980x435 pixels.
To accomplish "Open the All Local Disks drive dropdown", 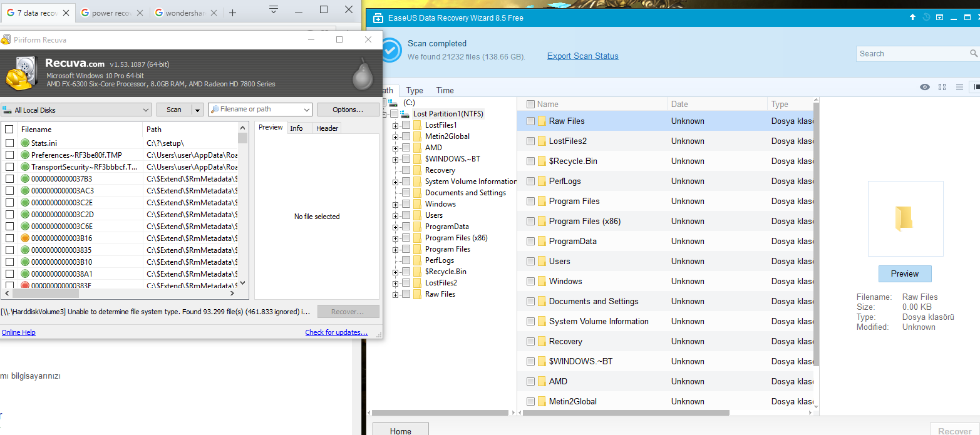I will pos(76,110).
